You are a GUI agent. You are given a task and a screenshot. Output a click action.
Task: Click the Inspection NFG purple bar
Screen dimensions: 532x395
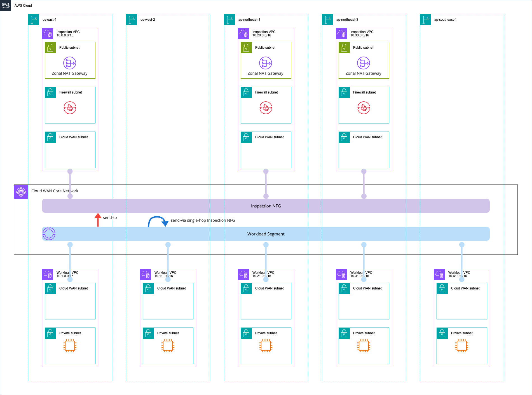(x=266, y=206)
